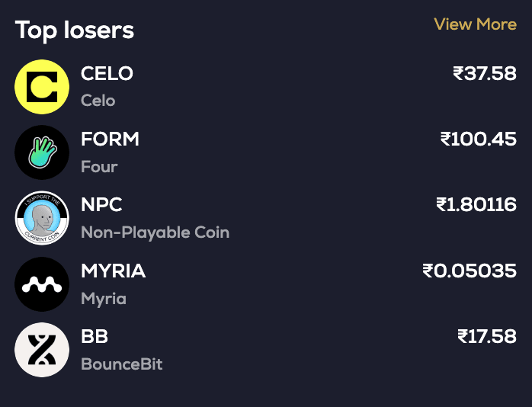Click the Four subtitle under FORM
This screenshot has width=532, height=407.
click(x=99, y=166)
